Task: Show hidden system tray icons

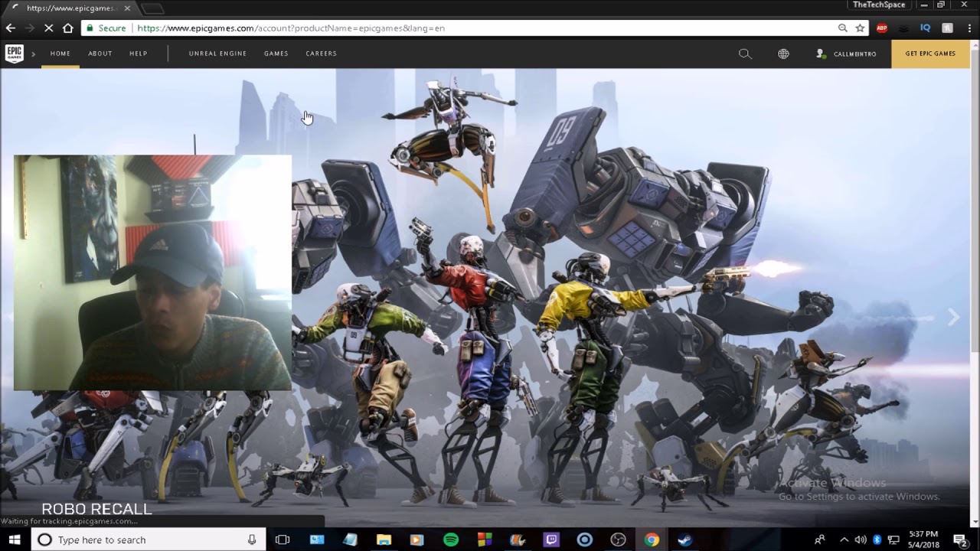Action: click(844, 540)
